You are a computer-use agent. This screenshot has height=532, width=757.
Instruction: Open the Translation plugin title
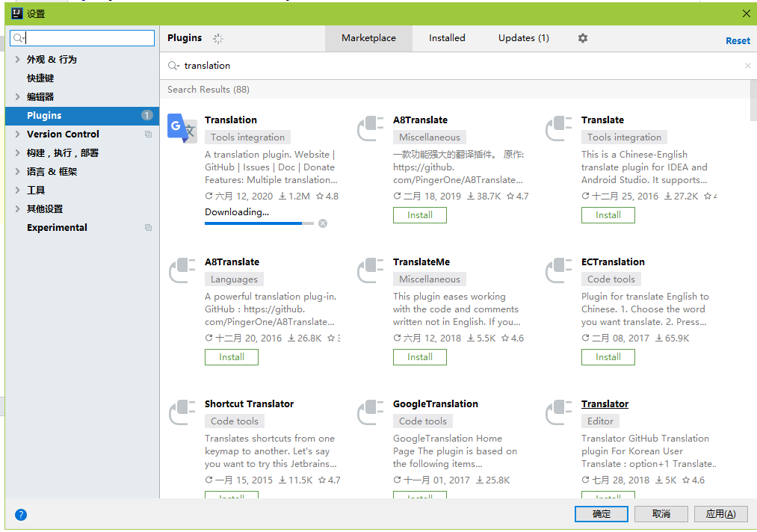230,120
